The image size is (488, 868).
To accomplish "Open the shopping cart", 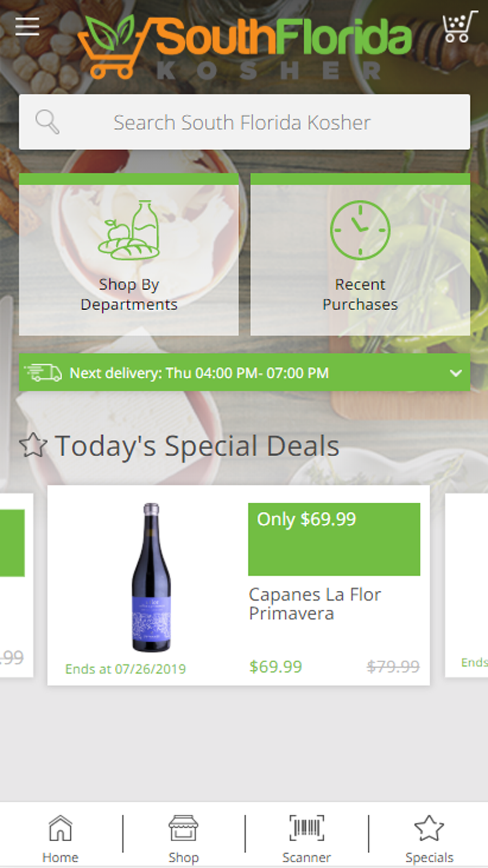I will click(458, 27).
